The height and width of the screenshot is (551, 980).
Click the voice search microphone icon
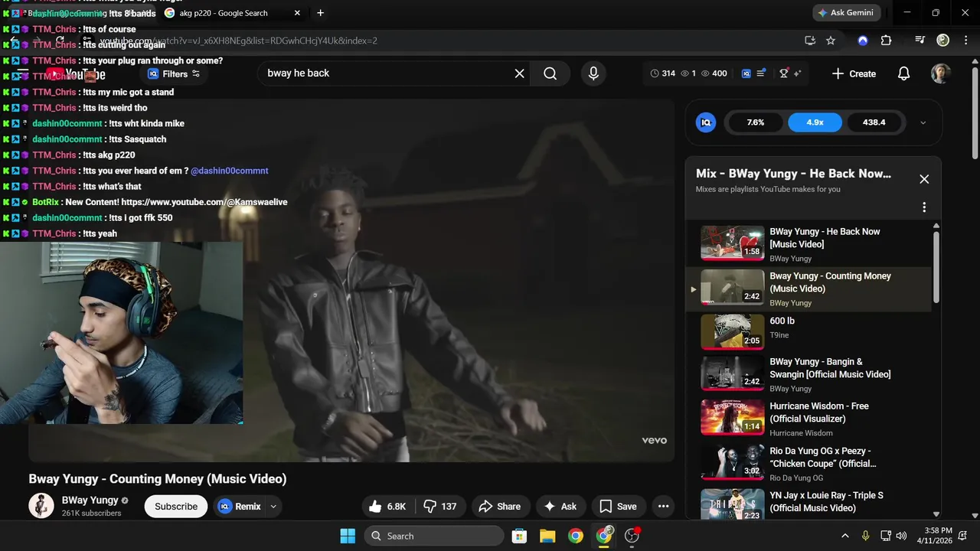pos(593,73)
